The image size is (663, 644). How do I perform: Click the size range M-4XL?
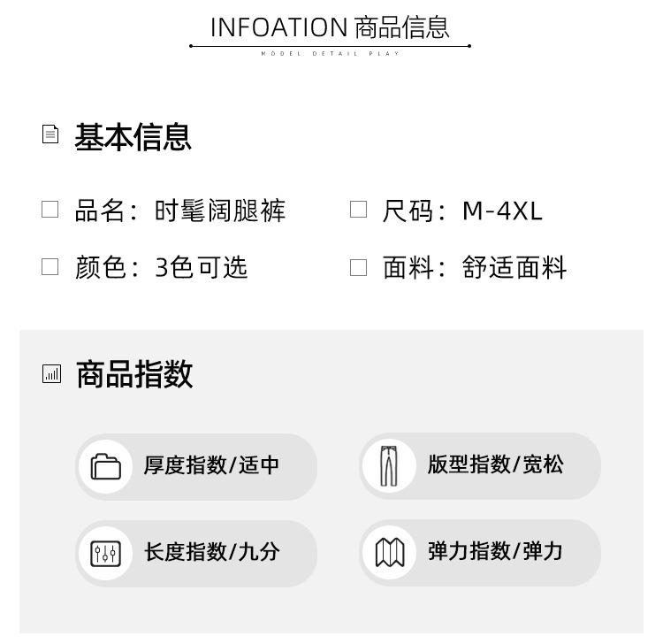point(502,211)
